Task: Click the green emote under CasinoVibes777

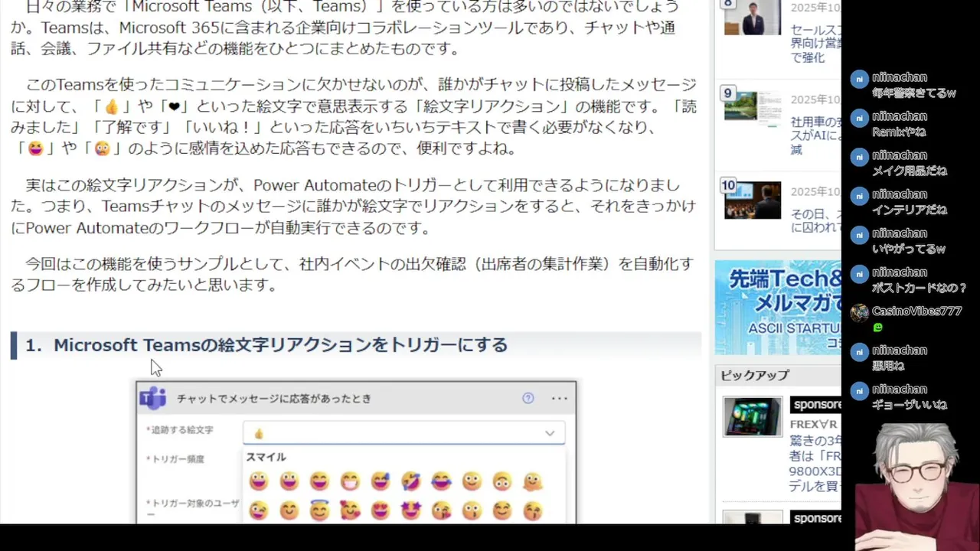Action: pos(877,328)
